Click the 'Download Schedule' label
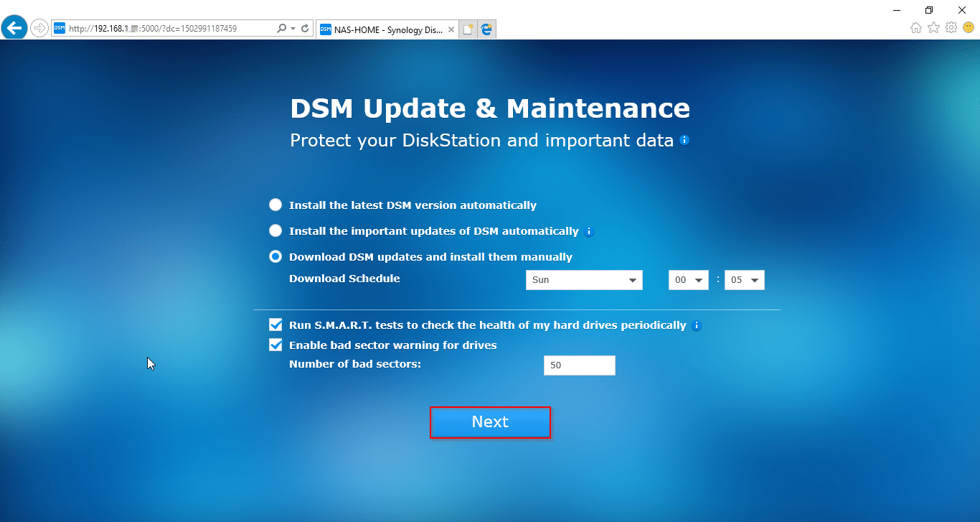The image size is (980, 522). coord(344,279)
